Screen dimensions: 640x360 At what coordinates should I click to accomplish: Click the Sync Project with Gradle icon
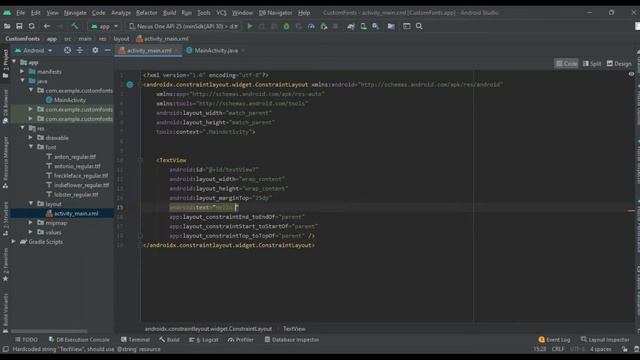point(351,26)
